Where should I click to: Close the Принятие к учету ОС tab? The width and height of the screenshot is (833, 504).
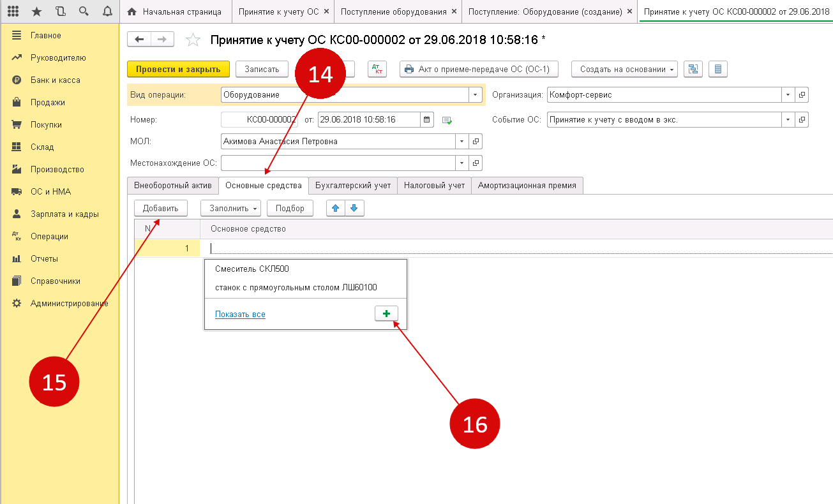tap(327, 11)
